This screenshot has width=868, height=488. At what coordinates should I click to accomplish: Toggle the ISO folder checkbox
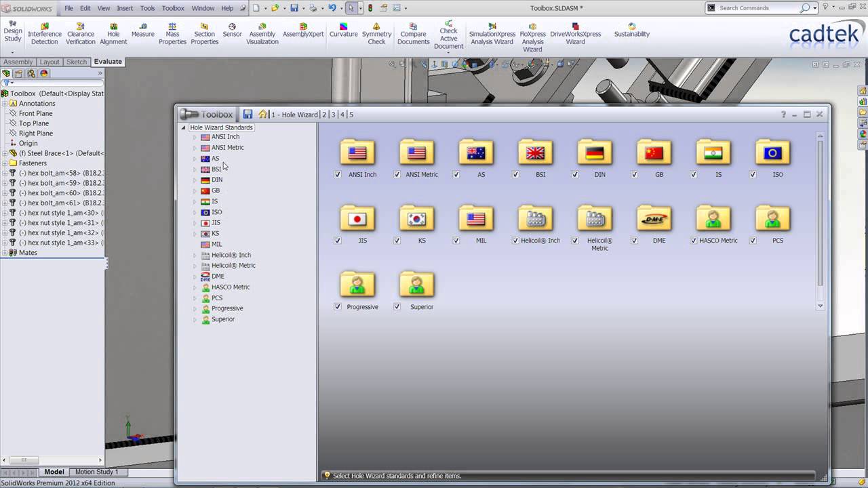pyautogui.click(x=753, y=174)
